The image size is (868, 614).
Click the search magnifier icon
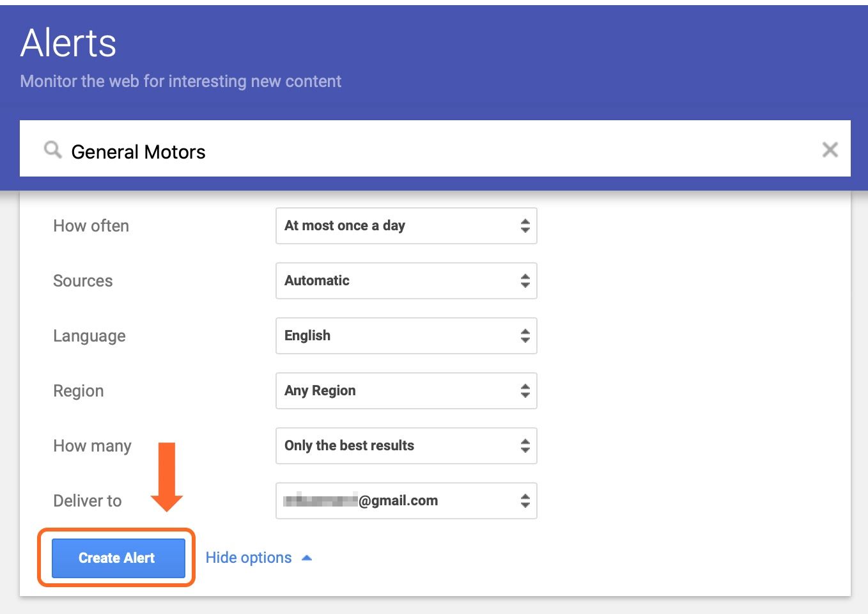(x=52, y=150)
